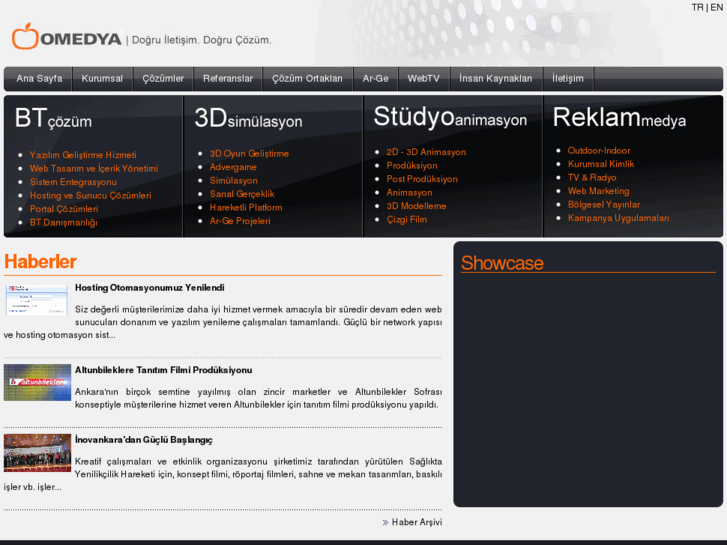Open the 3D simülasyon section heading

249,118
